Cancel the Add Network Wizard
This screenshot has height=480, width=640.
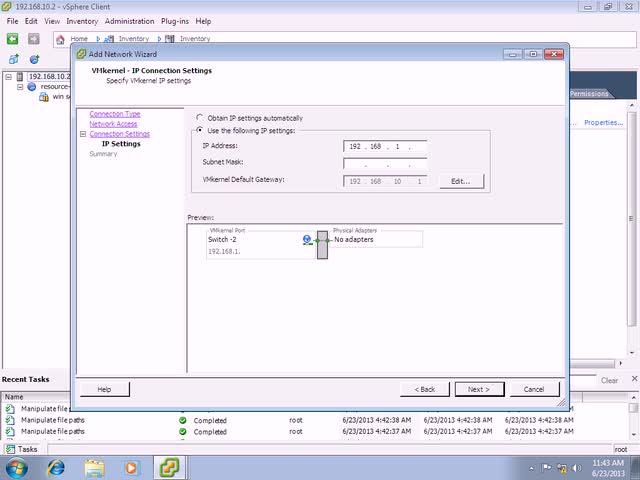tap(534, 389)
